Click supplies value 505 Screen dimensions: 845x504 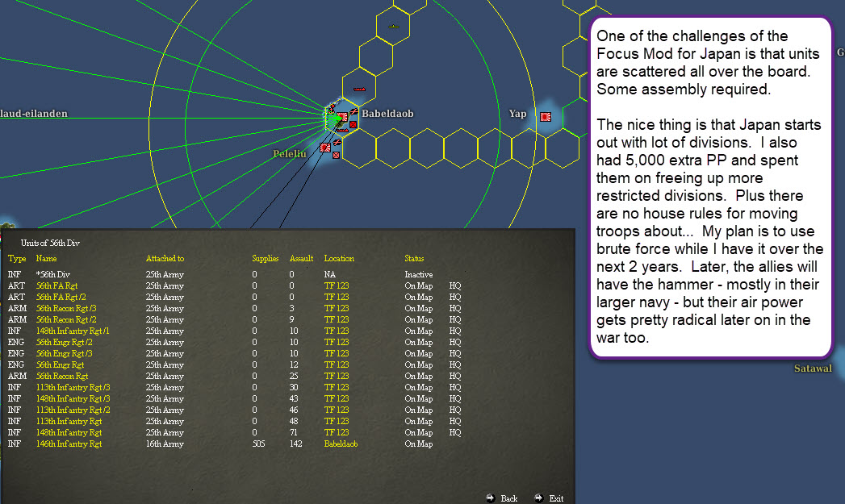[259, 444]
